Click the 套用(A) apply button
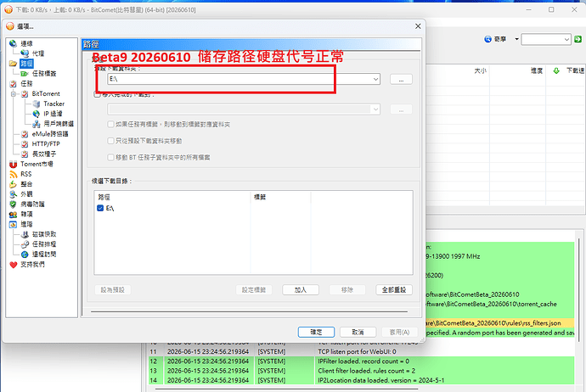Screen dimensions: 586x392 [399, 332]
